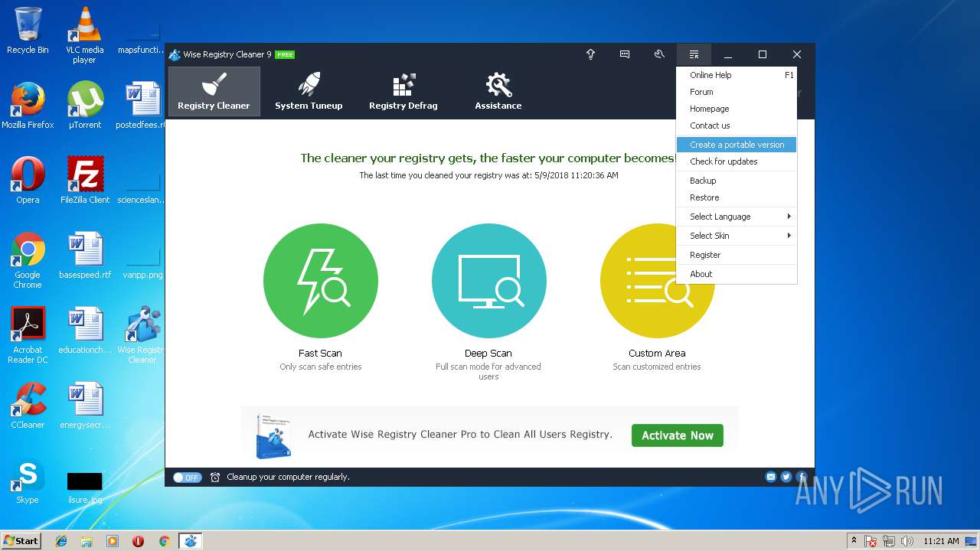This screenshot has width=980, height=551.
Task: Select the energysecr document on desktop
Action: click(85, 406)
